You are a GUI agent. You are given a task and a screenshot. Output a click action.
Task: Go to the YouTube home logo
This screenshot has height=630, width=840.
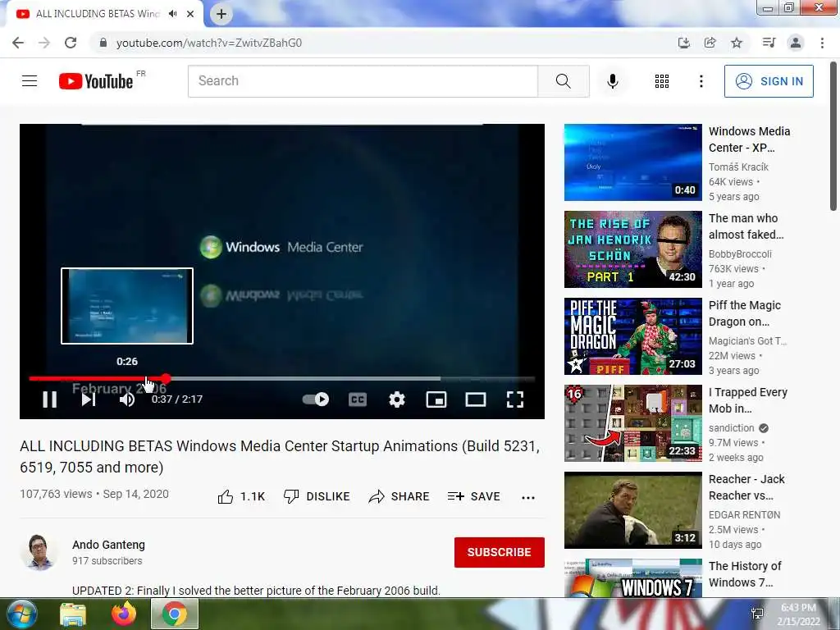coord(96,81)
